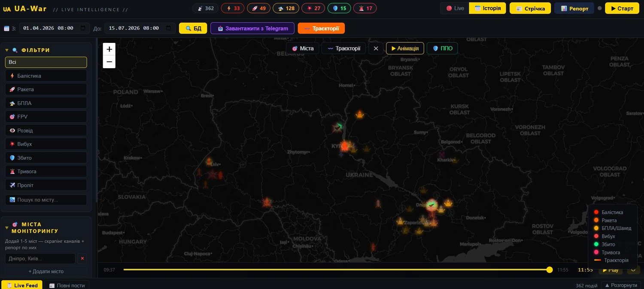The image size is (644, 289).
Task: Toggle the ППО air defense layer
Action: pos(442,48)
